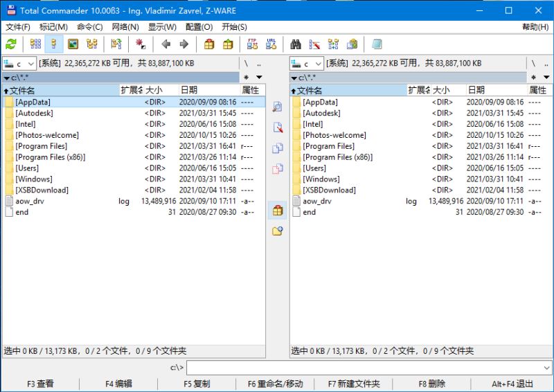The width and height of the screenshot is (554, 392).
Task: Click the red asterisk invert selection icon
Action: pos(141,44)
